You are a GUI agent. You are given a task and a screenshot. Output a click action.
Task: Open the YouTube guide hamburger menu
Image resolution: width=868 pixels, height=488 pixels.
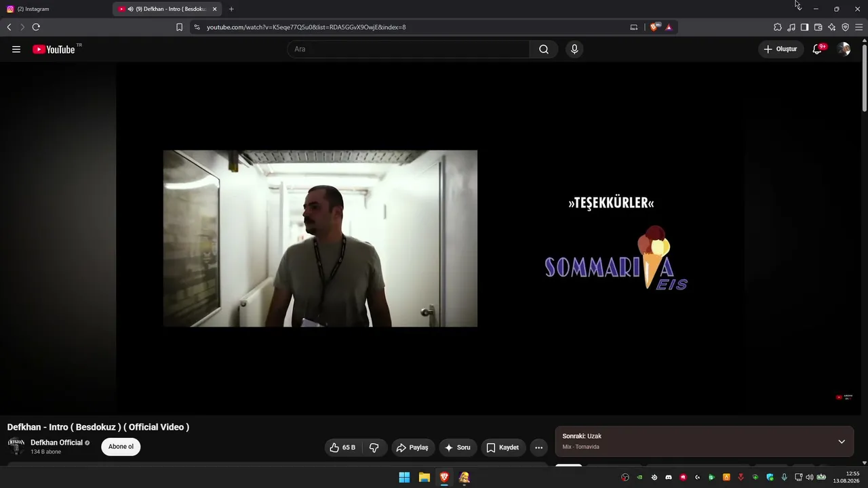pos(16,49)
